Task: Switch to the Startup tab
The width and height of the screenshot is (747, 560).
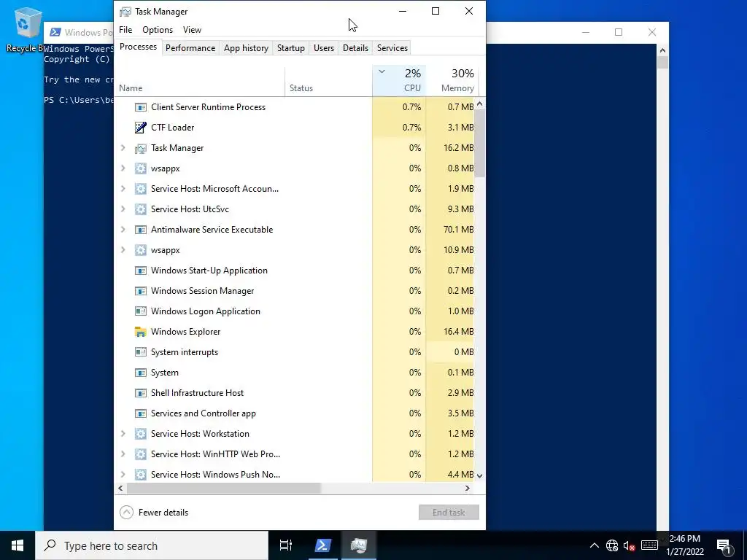Action: click(290, 48)
